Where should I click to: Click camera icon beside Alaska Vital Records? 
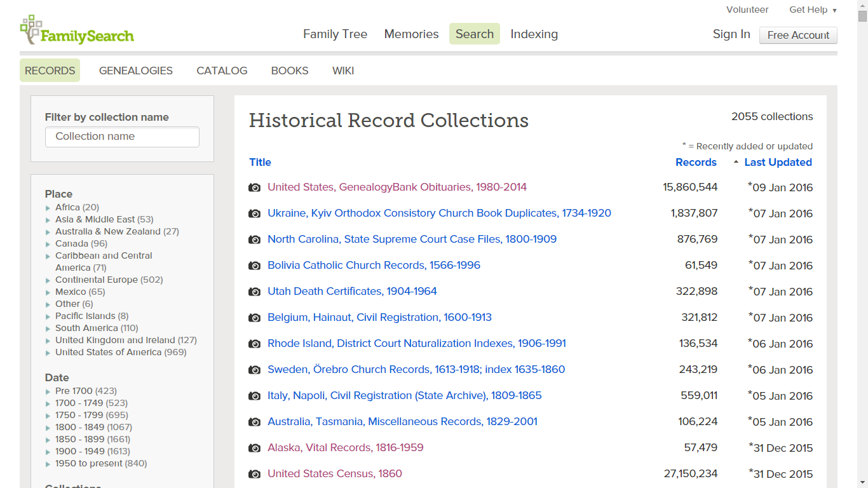tap(254, 448)
